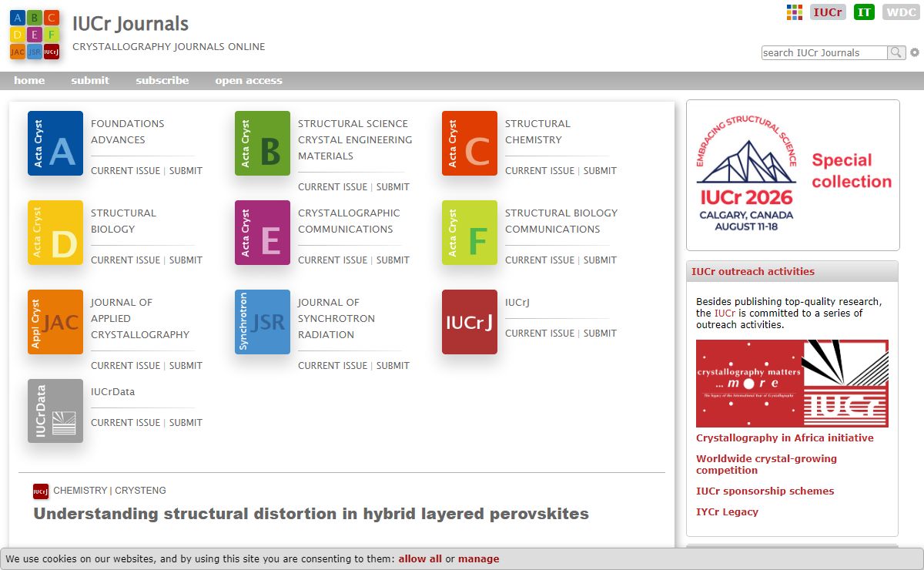Open search settings gear icon
The image size is (924, 570).
915,52
